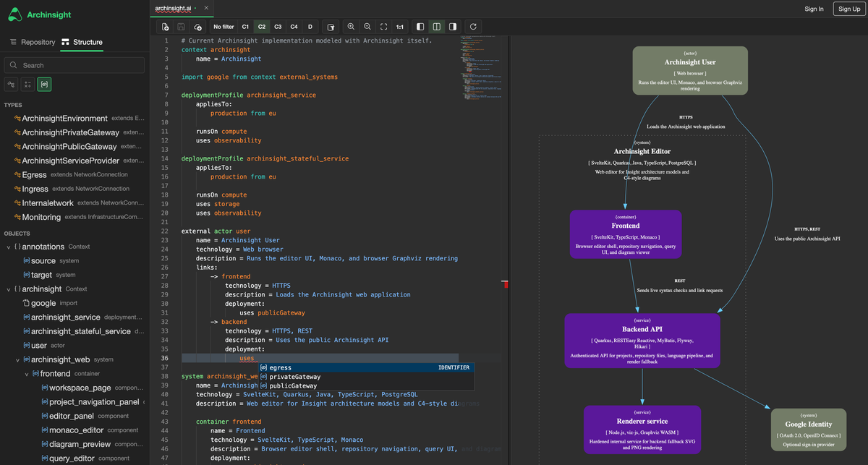Click the zoom in magnifier icon
868x465 pixels.
(351, 27)
